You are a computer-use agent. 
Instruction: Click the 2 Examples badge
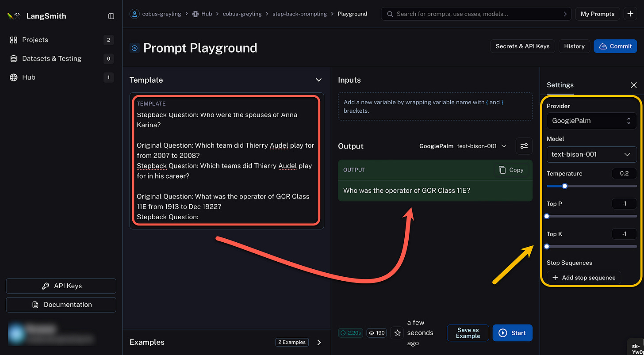[x=292, y=342]
